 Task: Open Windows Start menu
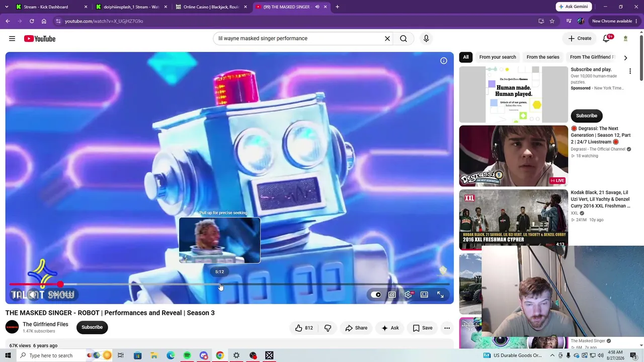click(8, 355)
